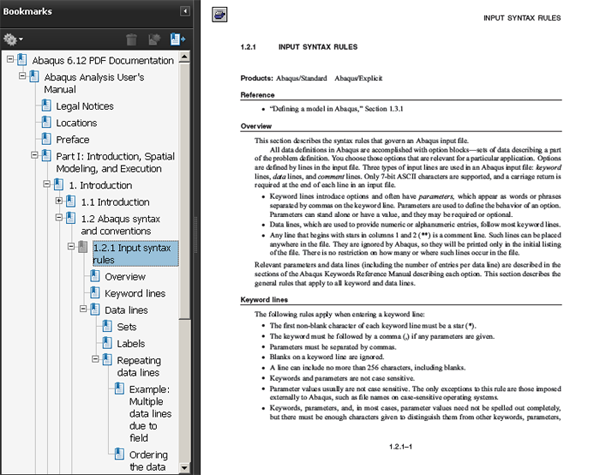The height and width of the screenshot is (475, 600).
Task: Click the 1.2.1 Input syntax rules bookmark icon
Action: click(x=83, y=247)
